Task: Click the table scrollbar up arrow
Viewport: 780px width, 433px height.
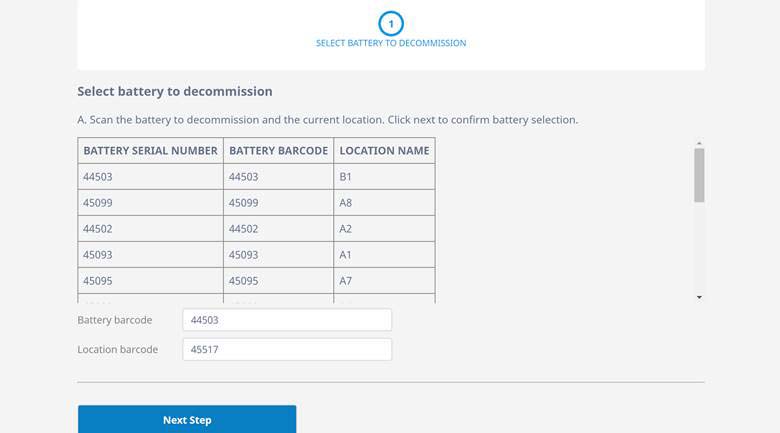Action: tap(699, 143)
